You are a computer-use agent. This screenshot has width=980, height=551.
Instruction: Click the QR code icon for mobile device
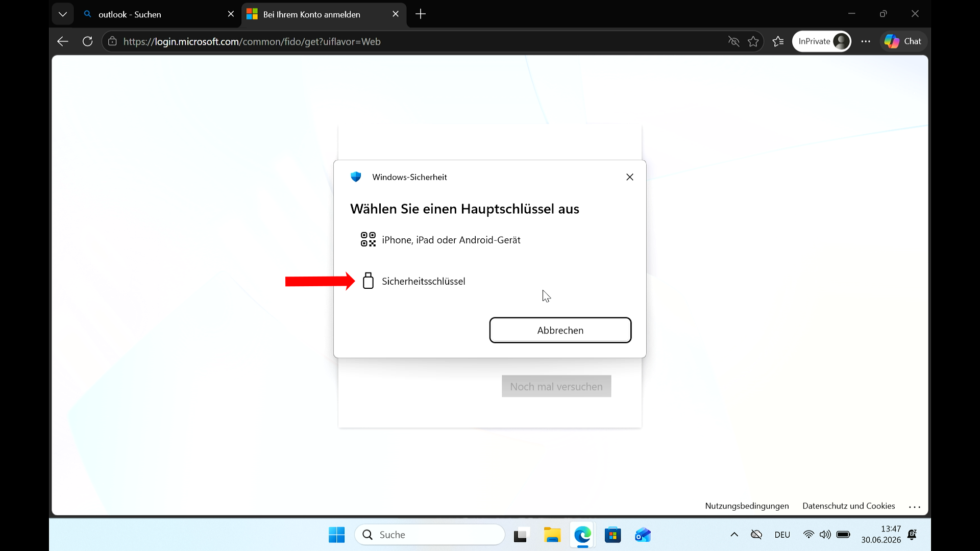[x=368, y=239]
